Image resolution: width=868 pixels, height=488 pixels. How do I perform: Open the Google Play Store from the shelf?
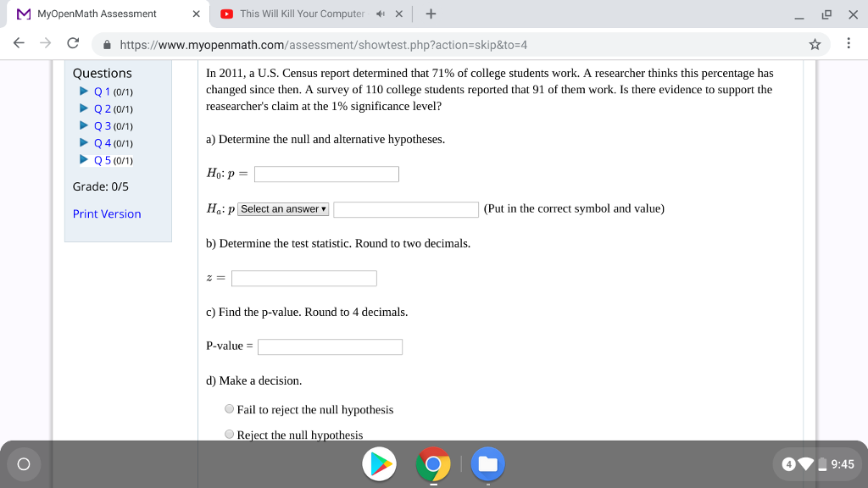pyautogui.click(x=379, y=464)
